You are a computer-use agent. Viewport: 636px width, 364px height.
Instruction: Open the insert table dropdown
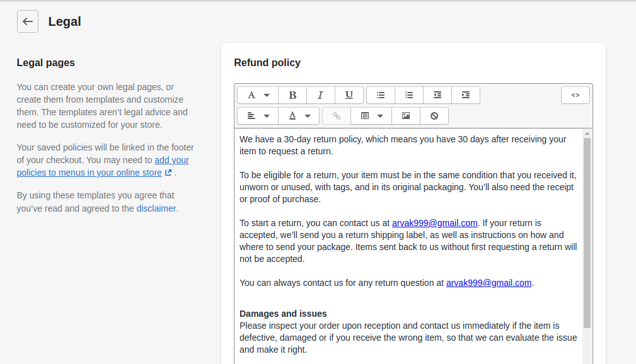pos(371,116)
